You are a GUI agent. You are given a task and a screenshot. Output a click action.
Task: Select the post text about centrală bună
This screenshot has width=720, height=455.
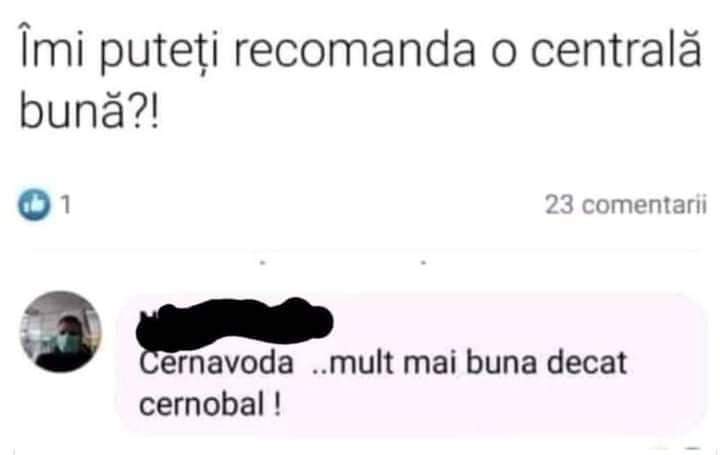coord(360,79)
